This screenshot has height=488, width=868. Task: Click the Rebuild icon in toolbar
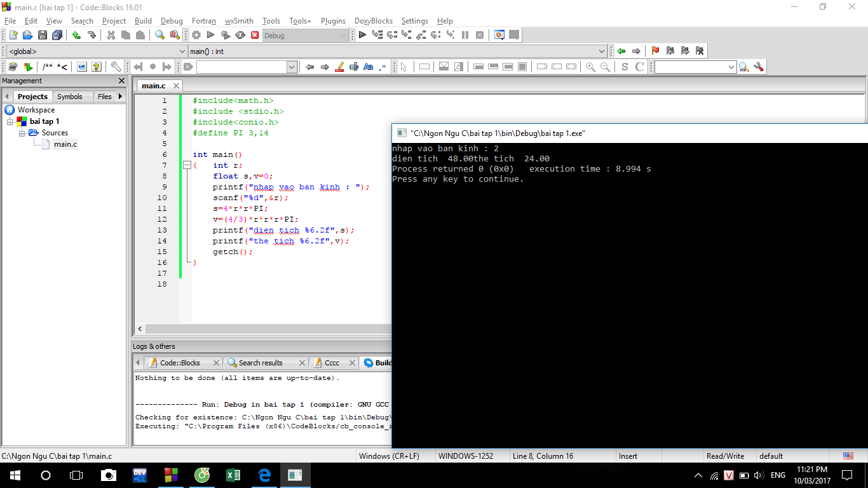click(x=240, y=36)
